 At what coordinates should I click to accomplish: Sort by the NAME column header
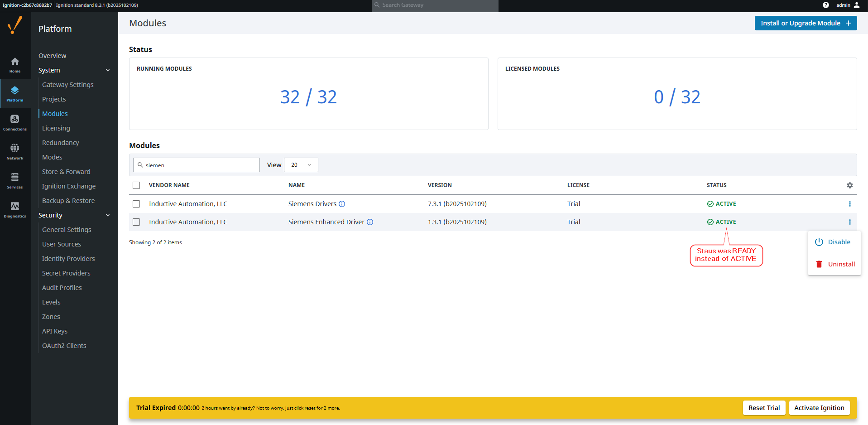(297, 185)
